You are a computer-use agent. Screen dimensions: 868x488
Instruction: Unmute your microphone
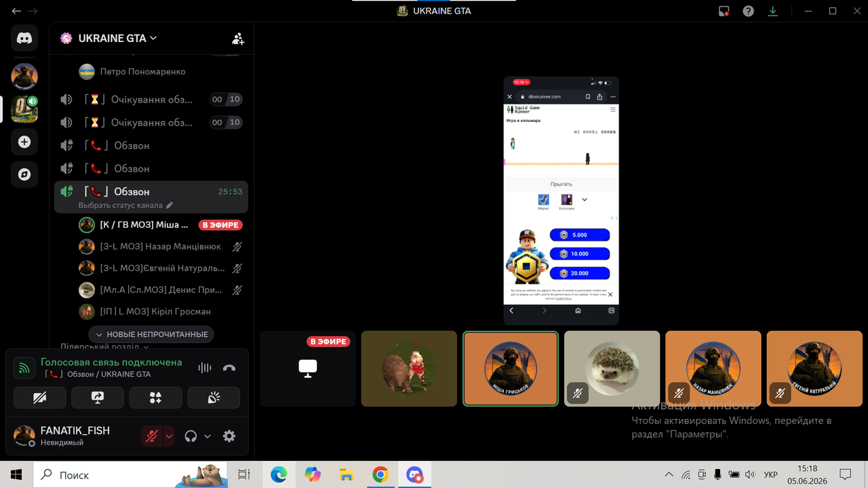(x=151, y=436)
